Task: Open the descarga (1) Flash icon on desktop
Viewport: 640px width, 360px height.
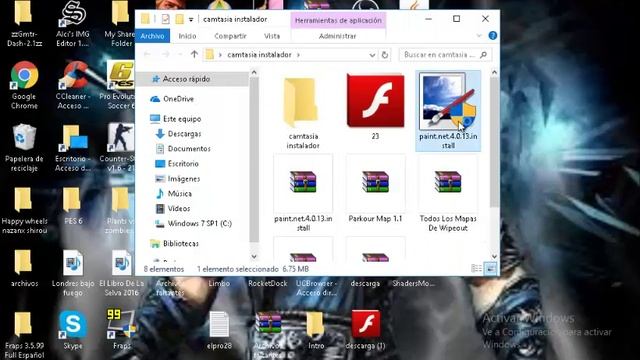Action: pyautogui.click(x=365, y=330)
